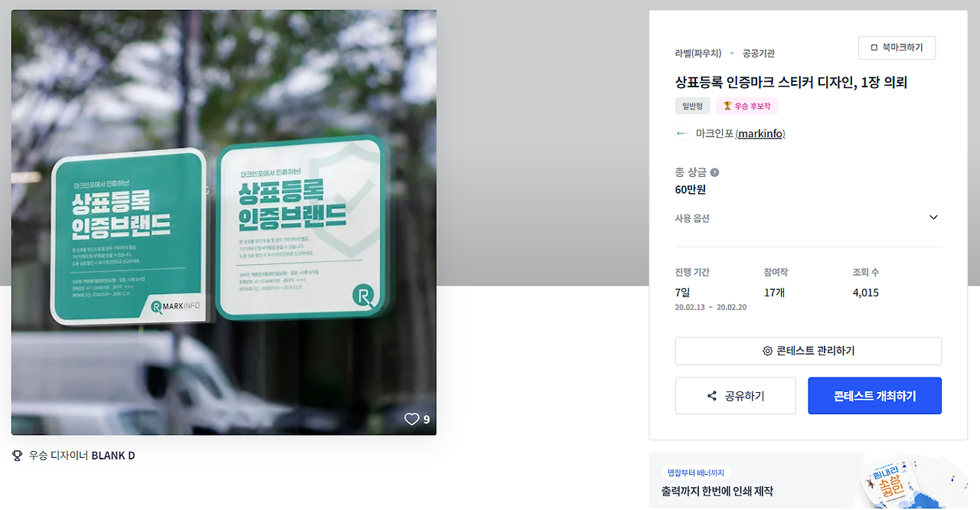Click the 우승 후보작 badge
Screen dimensions: 980x510
(x=746, y=106)
